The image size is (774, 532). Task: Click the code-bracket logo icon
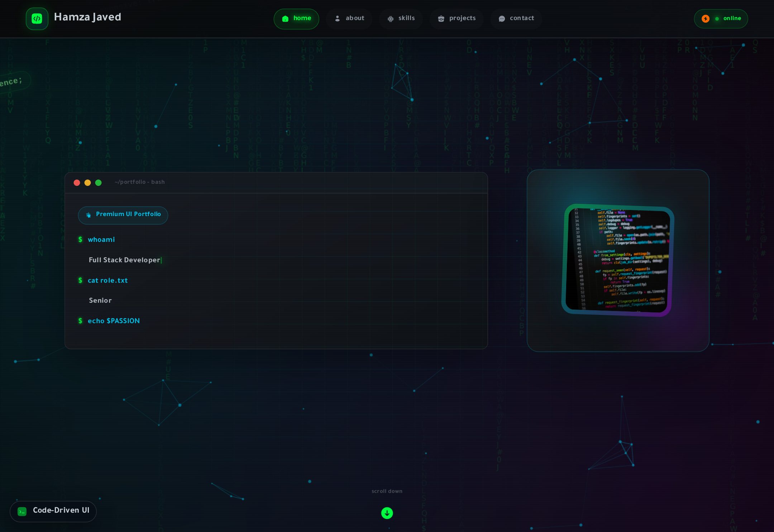point(37,19)
